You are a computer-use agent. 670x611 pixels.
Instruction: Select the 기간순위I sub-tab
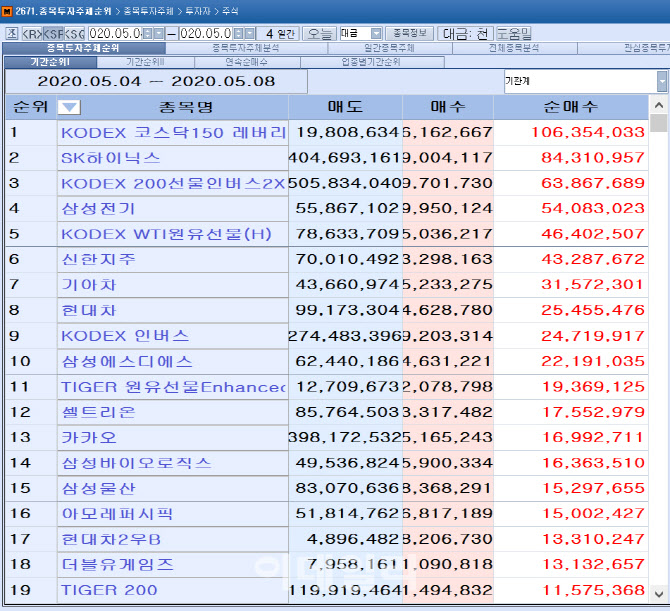coord(50,62)
